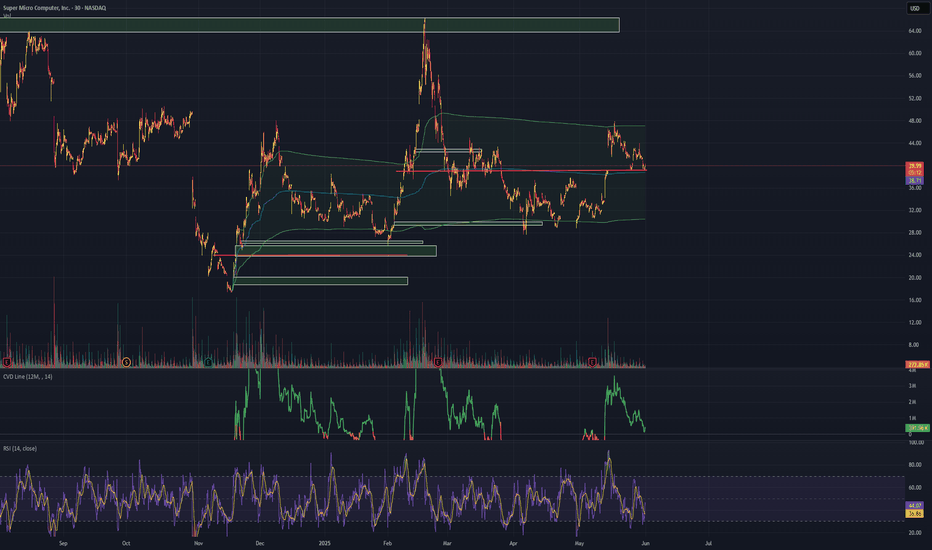This screenshot has width=932, height=550.
Task: Click the purple RSI value label 44.07
Action: tap(915, 506)
